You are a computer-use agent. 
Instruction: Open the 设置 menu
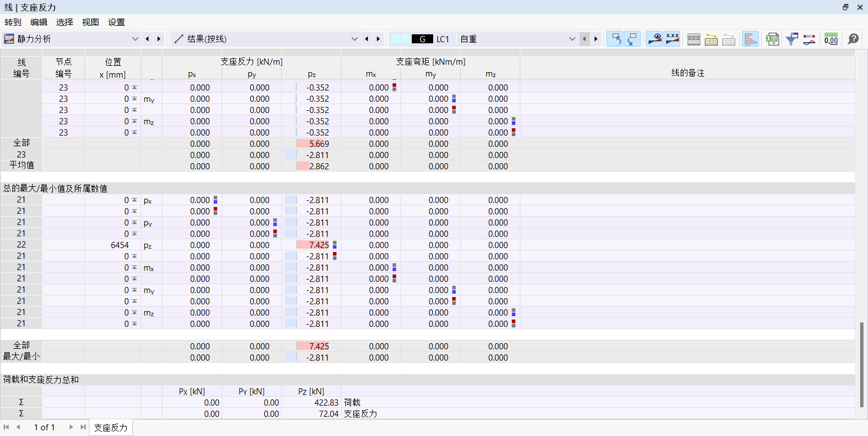click(x=116, y=23)
